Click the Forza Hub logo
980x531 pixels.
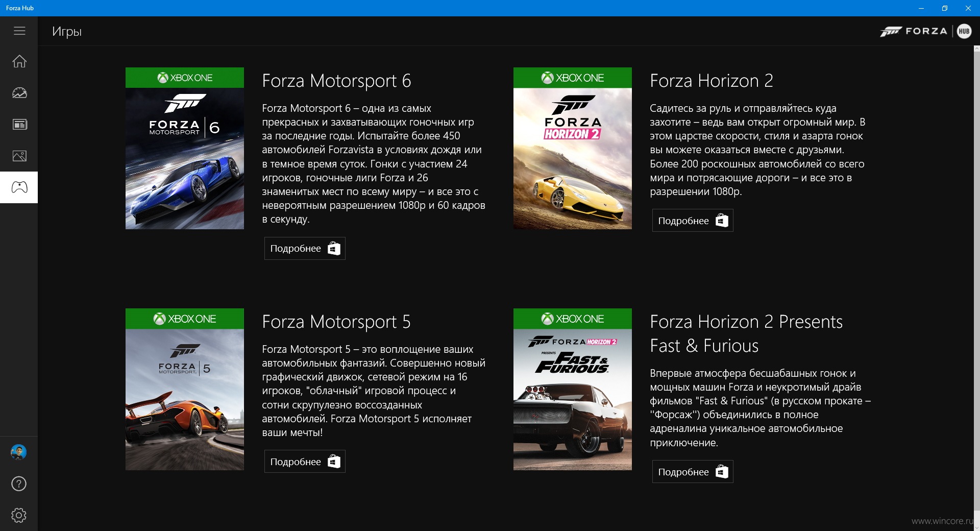pos(926,31)
